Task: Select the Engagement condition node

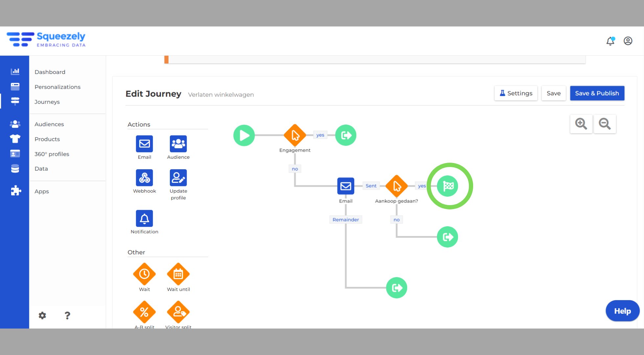Action: 295,135
